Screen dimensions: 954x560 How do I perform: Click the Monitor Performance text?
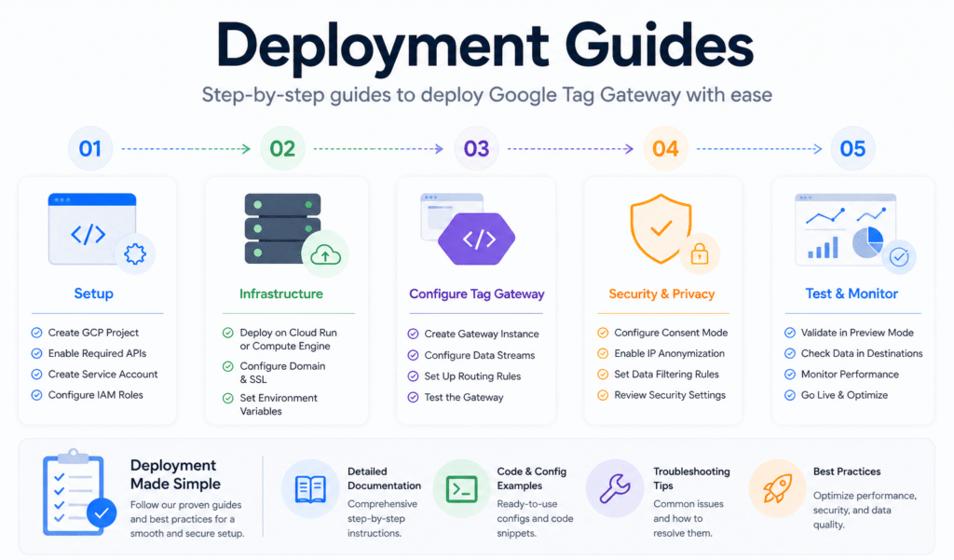pos(850,375)
